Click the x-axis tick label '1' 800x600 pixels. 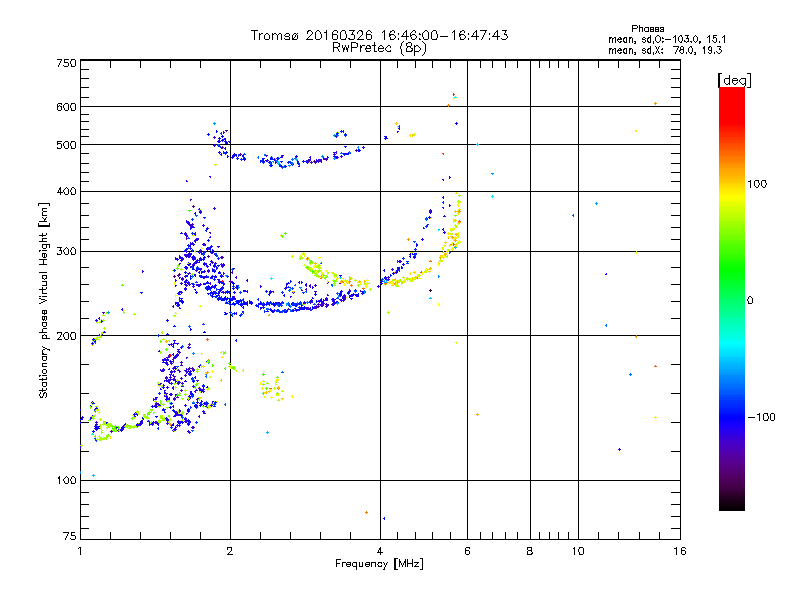(80, 551)
